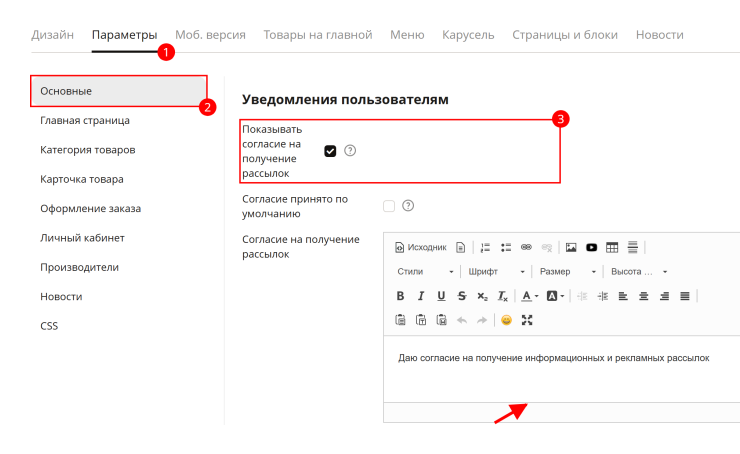Open the Стили dropdown
Screen dimensions: 740x454
point(425,272)
